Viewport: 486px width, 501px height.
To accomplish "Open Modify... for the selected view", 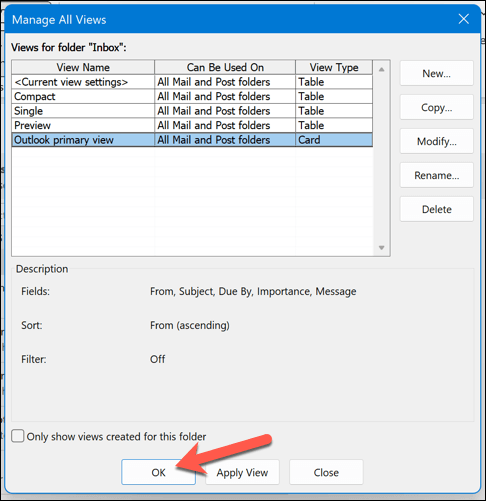I will (x=436, y=141).
